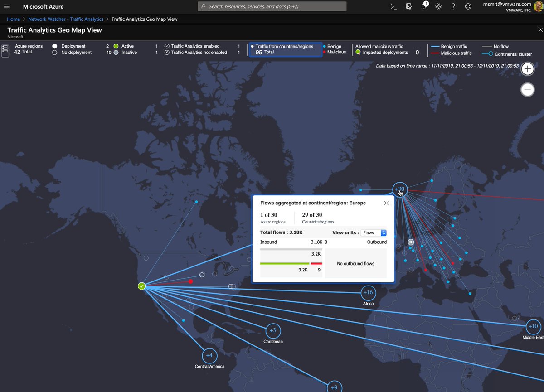Open the help question mark icon
This screenshot has width=544, height=392.
coord(453,6)
